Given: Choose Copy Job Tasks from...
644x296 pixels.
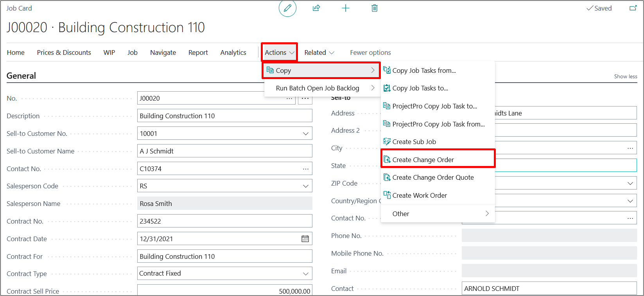Looking at the screenshot, I should pyautogui.click(x=424, y=70).
